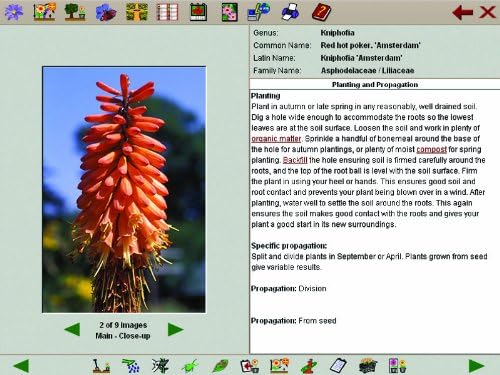Image resolution: width=500 pixels, height=375 pixels.
Task: Open the watering can section icon
Action: [131, 366]
